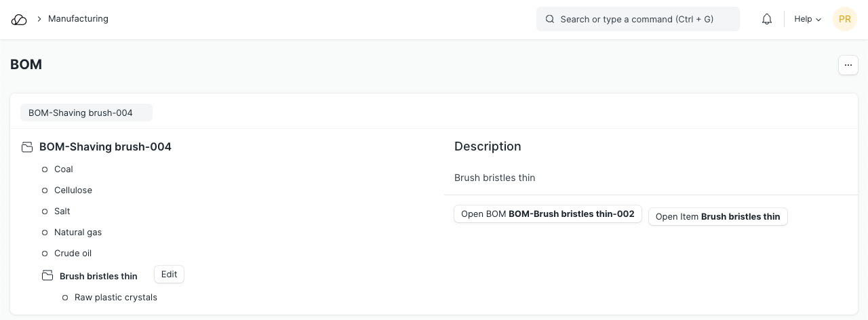
Task: Collapse the Brush bristles thin node
Action: (98, 276)
